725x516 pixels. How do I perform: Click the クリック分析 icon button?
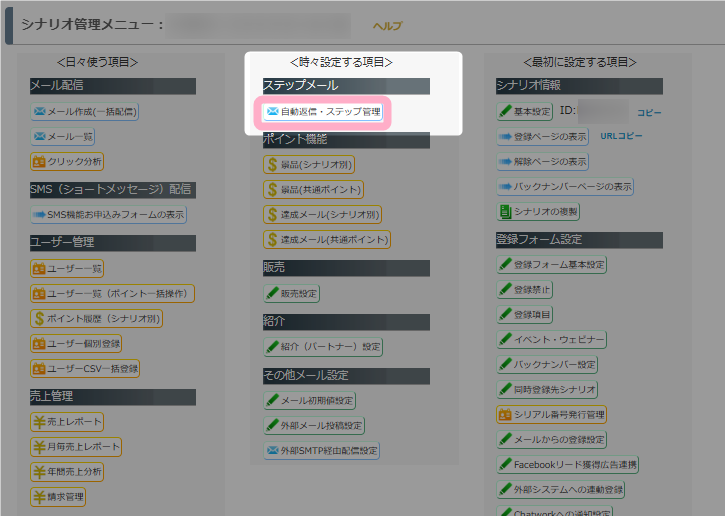click(x=40, y=161)
